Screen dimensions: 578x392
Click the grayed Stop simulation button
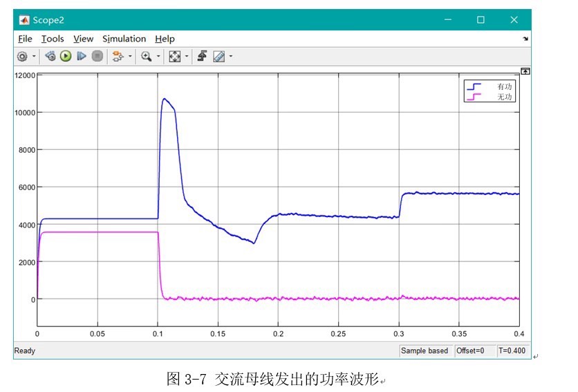point(97,56)
